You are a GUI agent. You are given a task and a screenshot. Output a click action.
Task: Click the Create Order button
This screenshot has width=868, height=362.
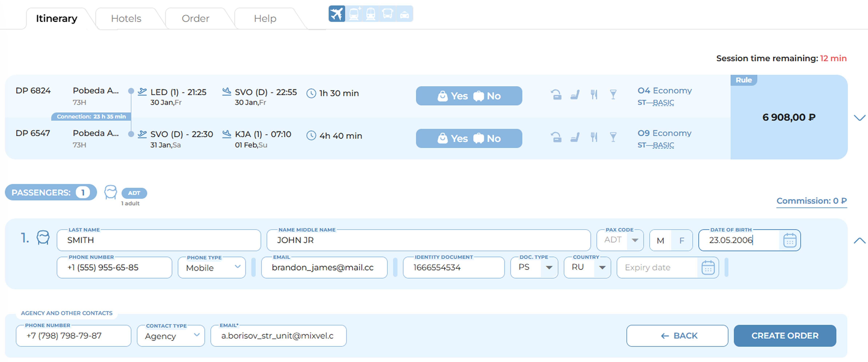click(784, 335)
